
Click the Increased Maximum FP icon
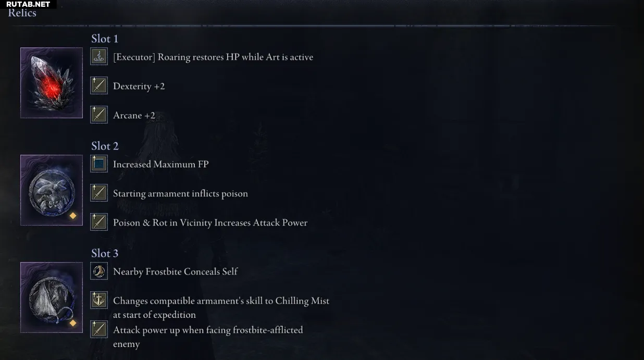click(99, 164)
